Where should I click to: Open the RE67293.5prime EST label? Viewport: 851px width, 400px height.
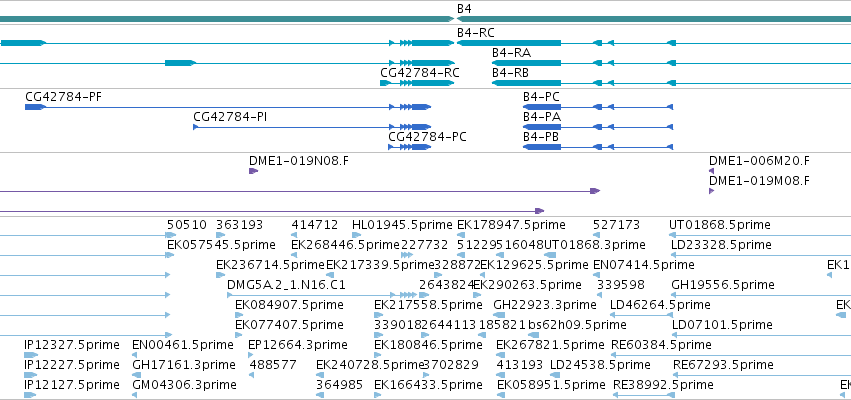tap(723, 365)
